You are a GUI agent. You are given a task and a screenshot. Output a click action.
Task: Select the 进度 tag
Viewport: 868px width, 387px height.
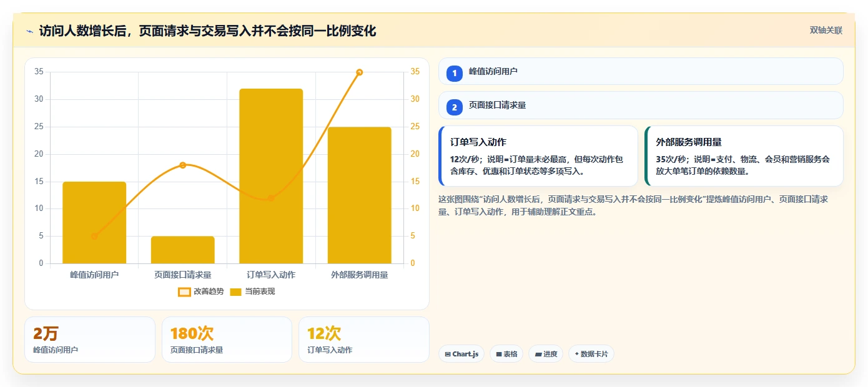546,354
